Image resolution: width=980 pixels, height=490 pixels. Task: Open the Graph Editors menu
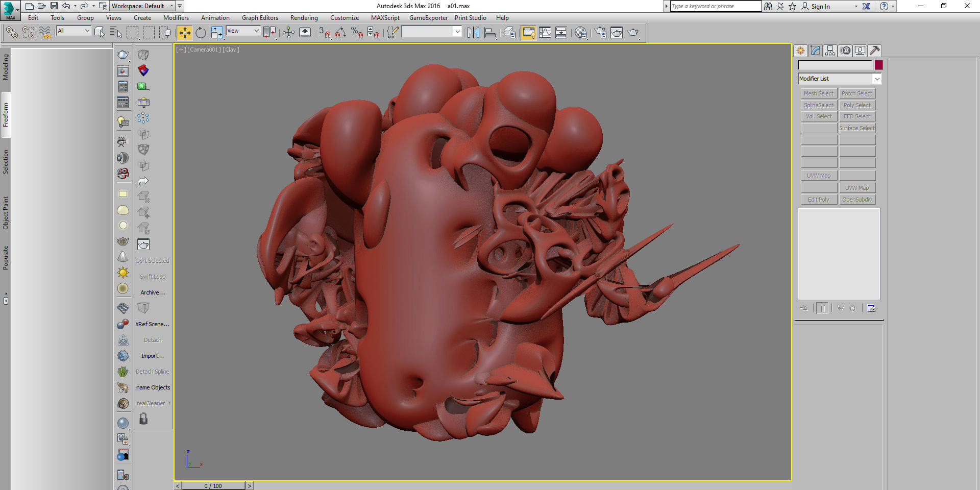click(x=260, y=18)
